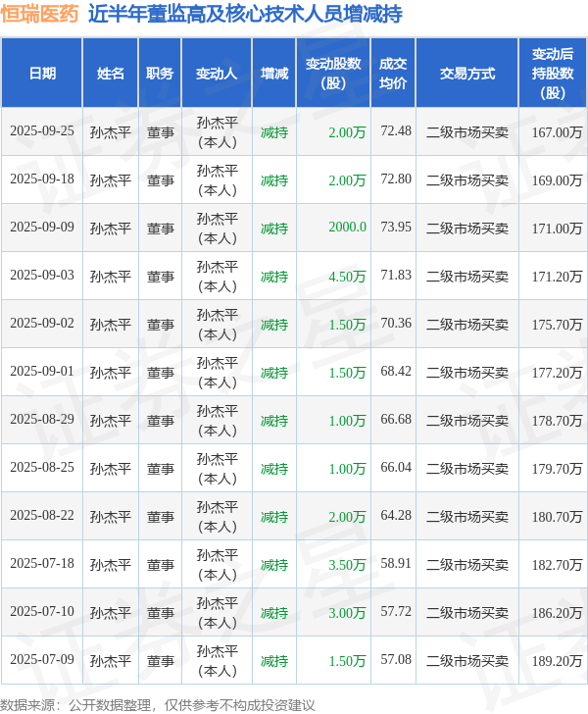
Task: Select the 成交均价 column header
Action: [x=393, y=74]
